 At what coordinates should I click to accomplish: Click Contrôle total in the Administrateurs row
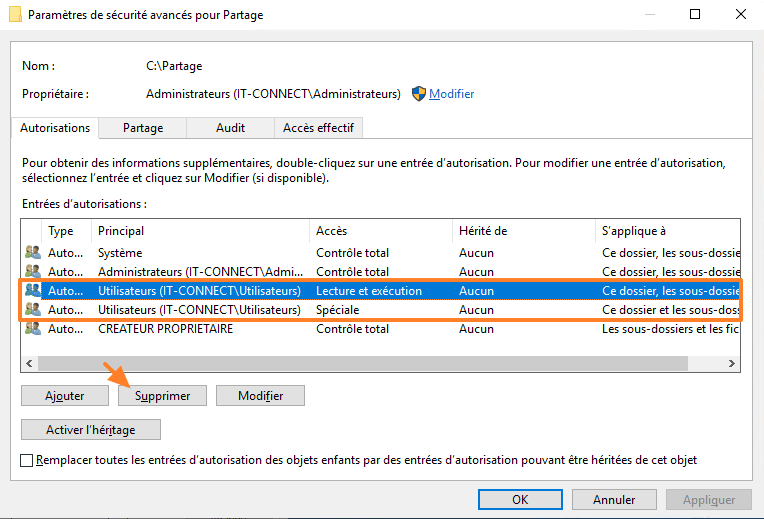click(x=352, y=271)
